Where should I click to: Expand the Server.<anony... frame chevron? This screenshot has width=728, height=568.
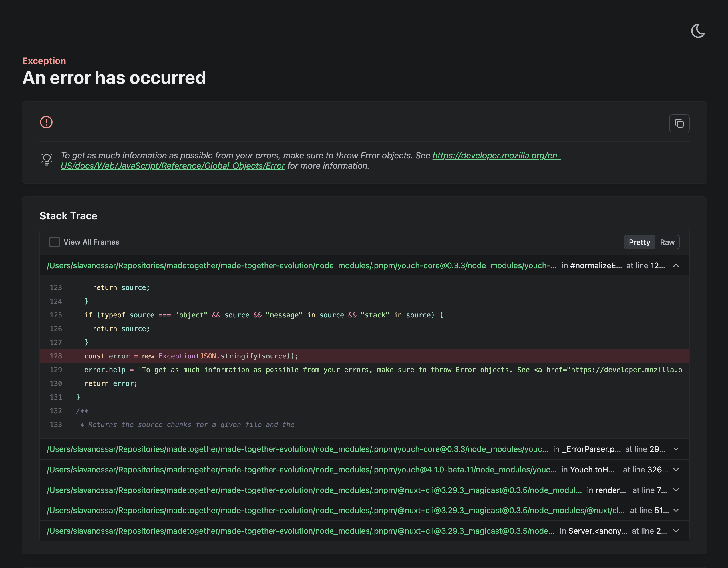(676, 531)
